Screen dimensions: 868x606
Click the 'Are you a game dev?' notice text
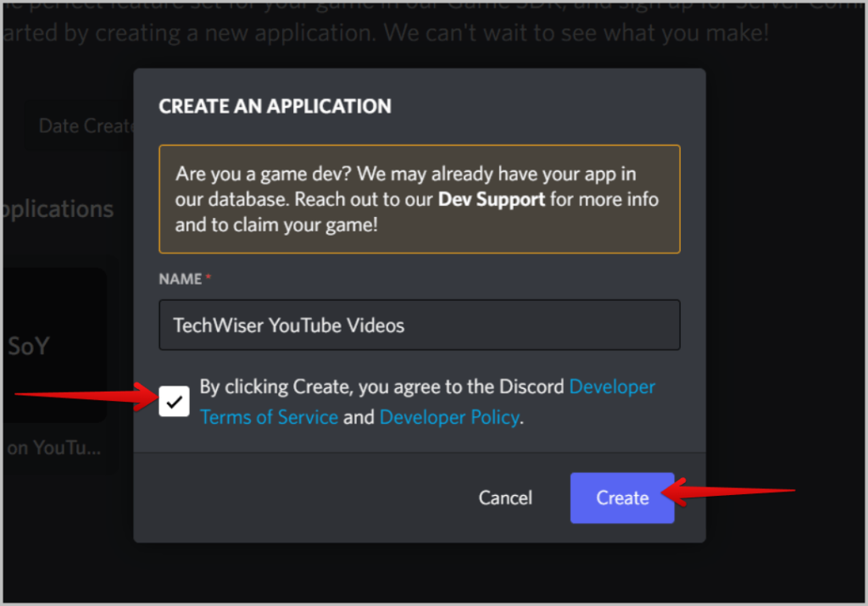(x=417, y=199)
